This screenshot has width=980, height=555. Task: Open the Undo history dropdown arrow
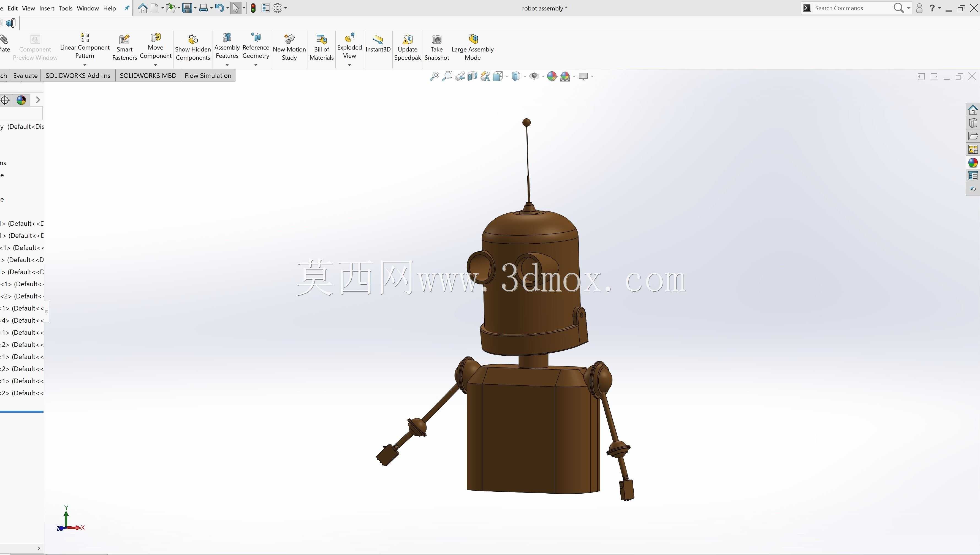[227, 8]
